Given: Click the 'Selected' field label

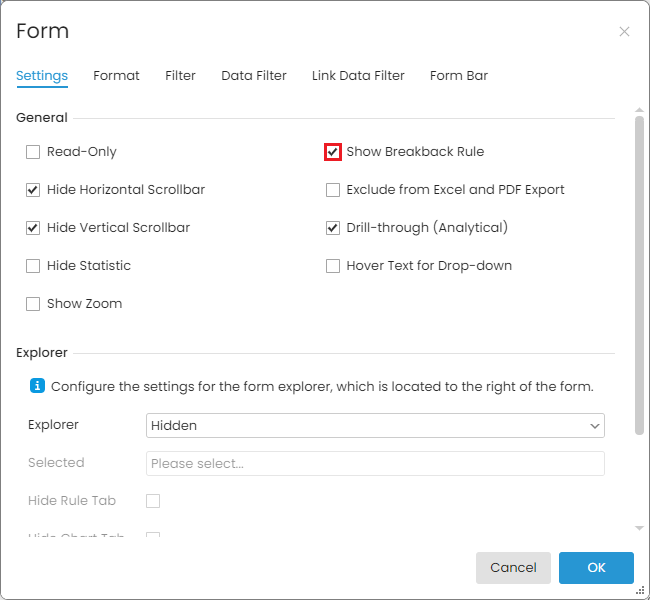Looking at the screenshot, I should [x=56, y=462].
